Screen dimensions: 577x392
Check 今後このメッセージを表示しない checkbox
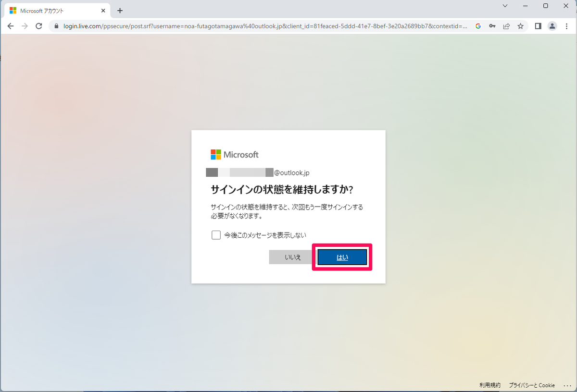click(216, 235)
